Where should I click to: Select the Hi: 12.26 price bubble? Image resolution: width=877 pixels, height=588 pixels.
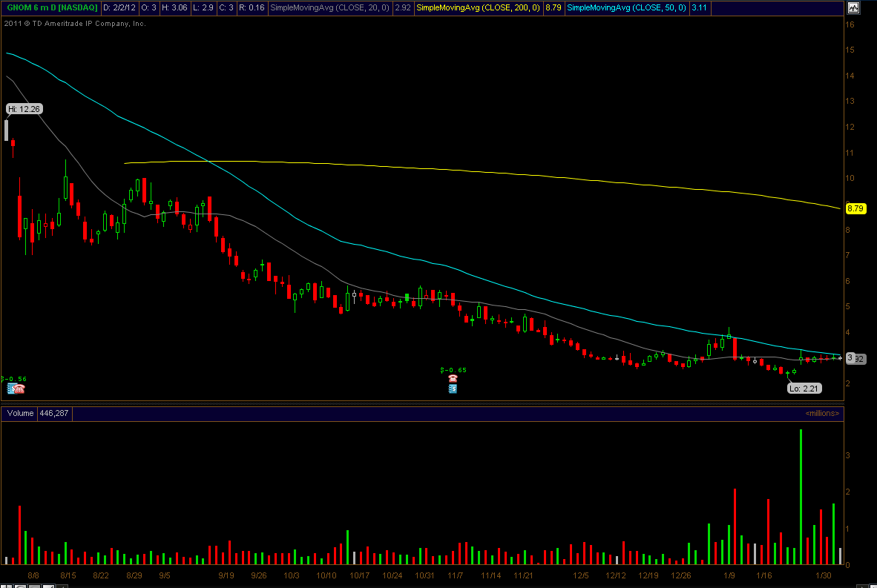click(24, 109)
